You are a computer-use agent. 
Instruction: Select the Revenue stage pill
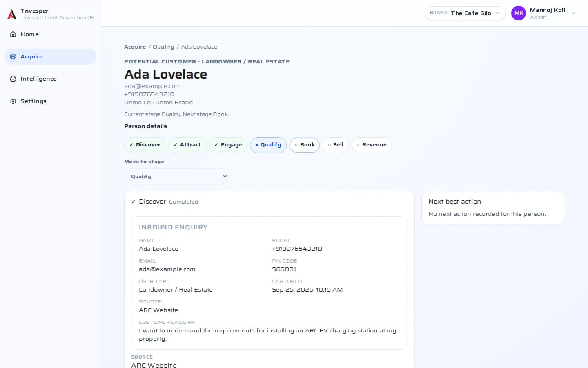pyautogui.click(x=372, y=145)
